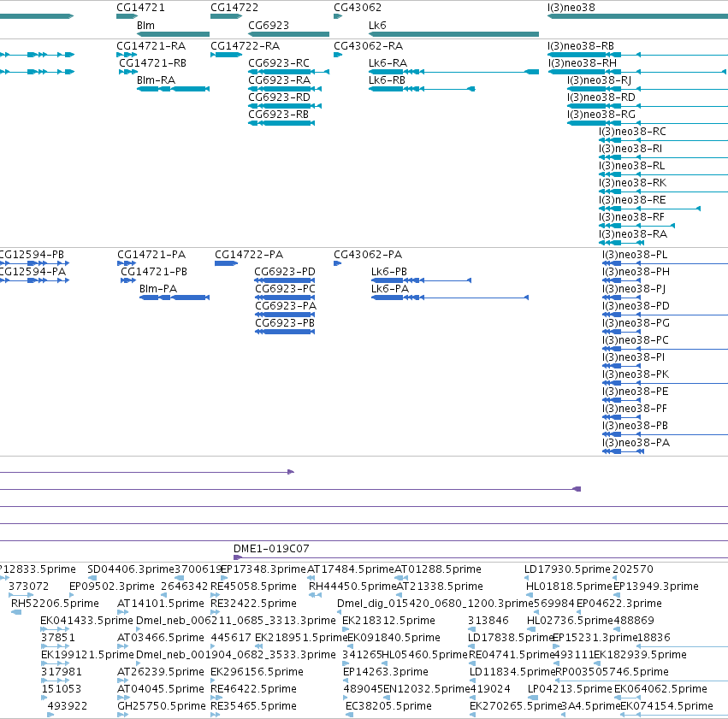
Task: Click the l(3)neo38-PL protein label
Action: (635, 255)
